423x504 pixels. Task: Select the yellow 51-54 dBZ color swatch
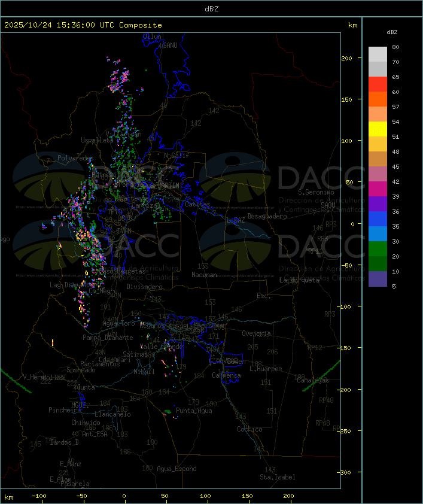pos(378,129)
